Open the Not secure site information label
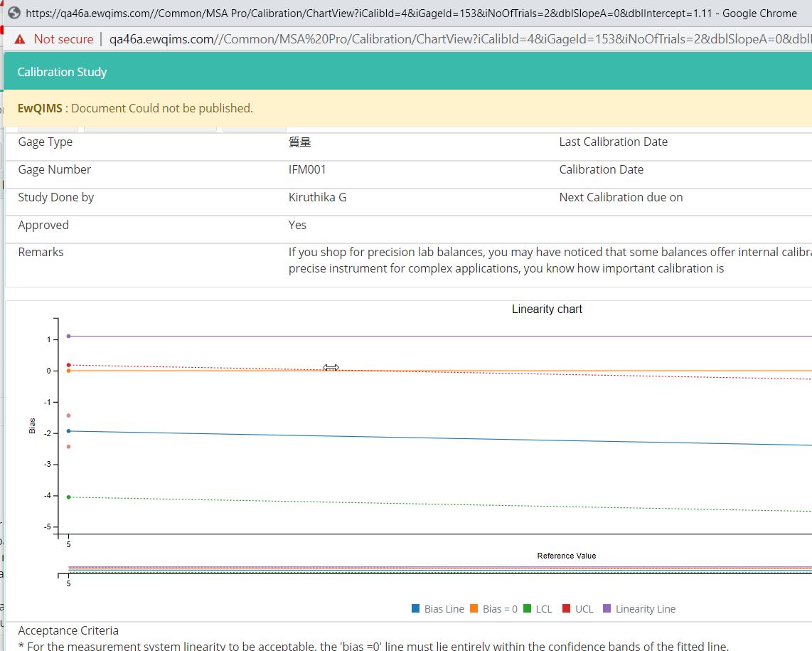Image resolution: width=812 pixels, height=651 pixels. pyautogui.click(x=64, y=39)
